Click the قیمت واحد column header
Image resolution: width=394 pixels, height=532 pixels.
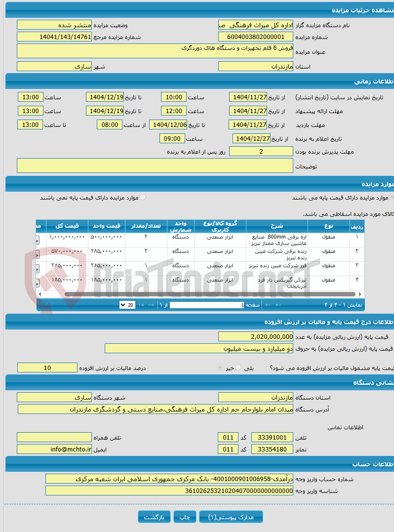107,226
